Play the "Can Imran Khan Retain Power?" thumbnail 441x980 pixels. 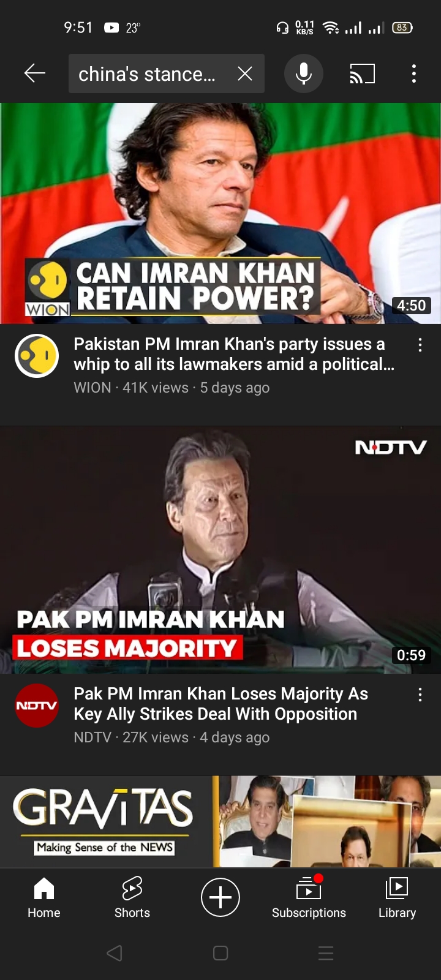pos(221,213)
